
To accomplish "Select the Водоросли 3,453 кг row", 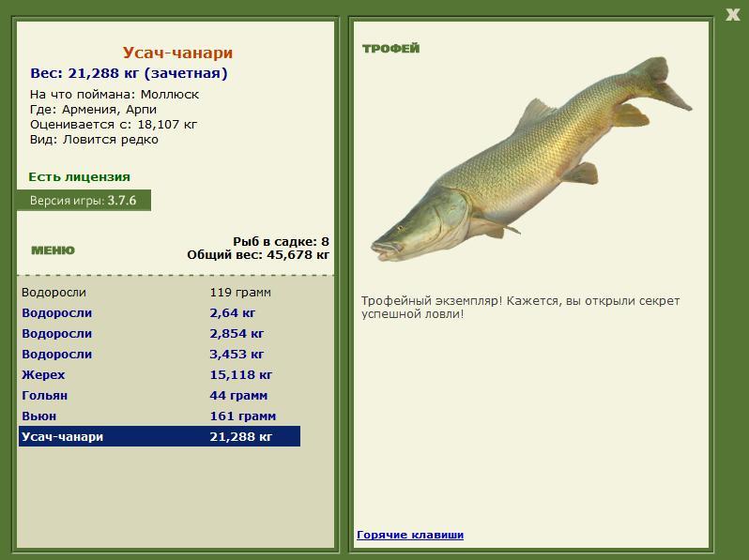I will [x=160, y=354].
